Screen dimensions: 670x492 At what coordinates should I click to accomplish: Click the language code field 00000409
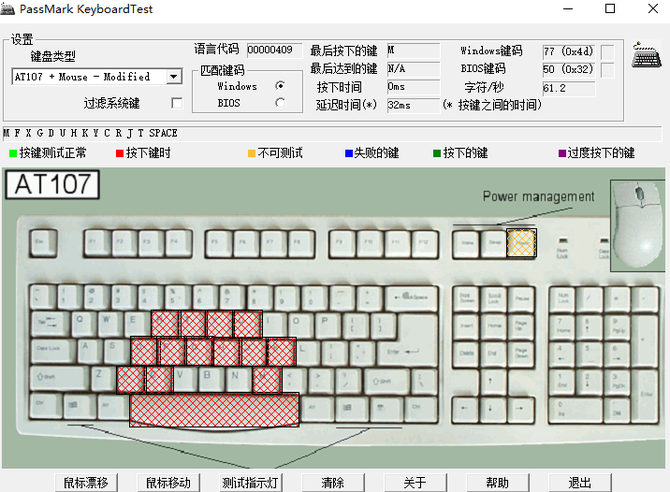274,50
